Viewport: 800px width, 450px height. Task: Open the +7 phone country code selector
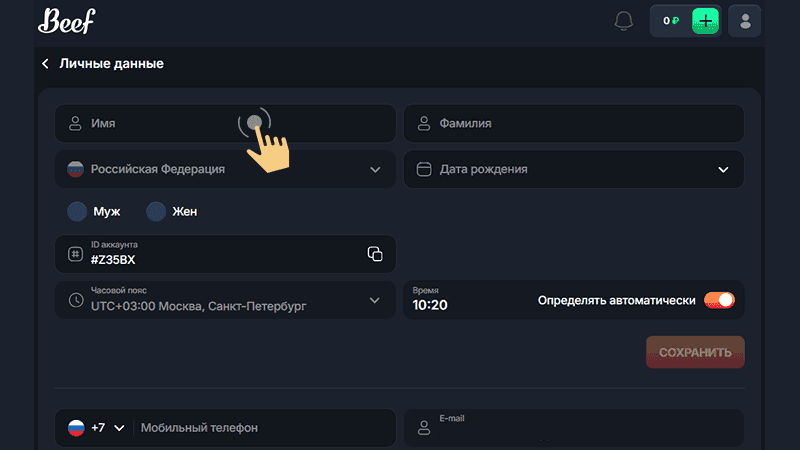(x=96, y=428)
